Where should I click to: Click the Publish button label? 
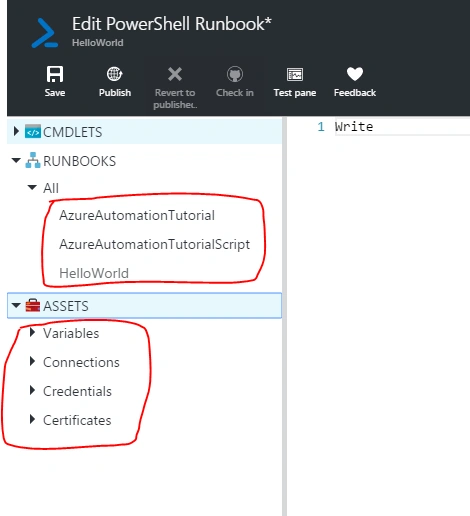[115, 93]
